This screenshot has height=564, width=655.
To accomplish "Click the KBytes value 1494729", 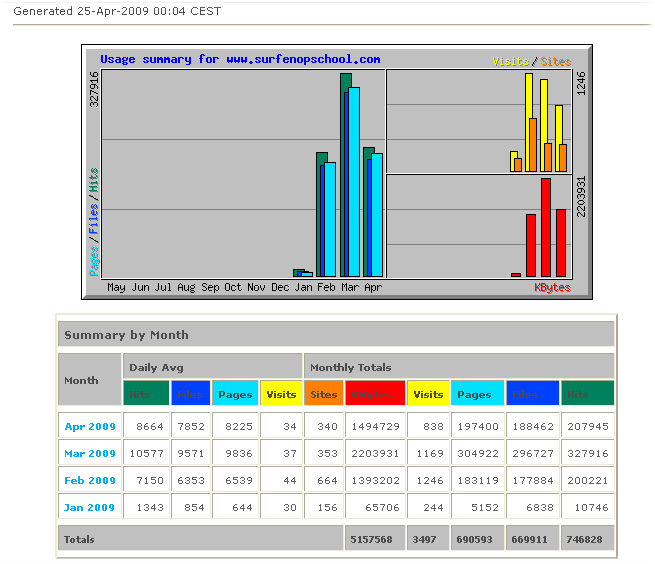I will [375, 427].
